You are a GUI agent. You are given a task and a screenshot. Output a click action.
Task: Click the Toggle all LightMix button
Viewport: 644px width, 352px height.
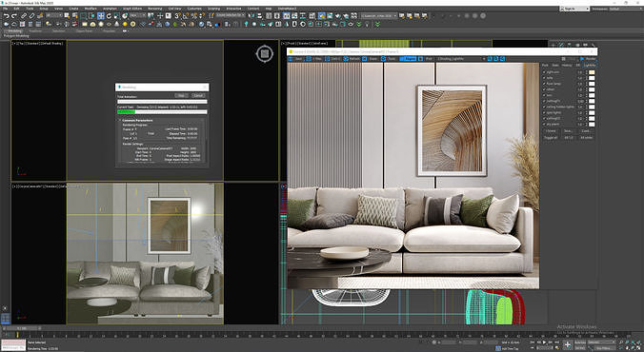tap(551, 137)
